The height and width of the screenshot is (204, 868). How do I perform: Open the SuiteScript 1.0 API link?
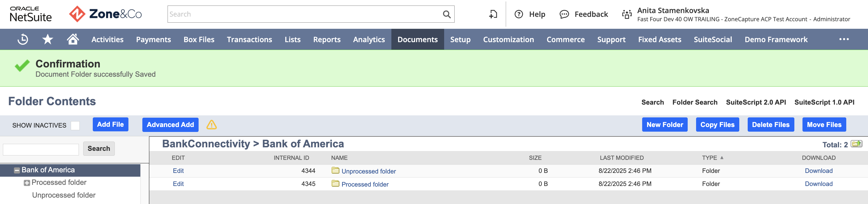[x=824, y=102]
